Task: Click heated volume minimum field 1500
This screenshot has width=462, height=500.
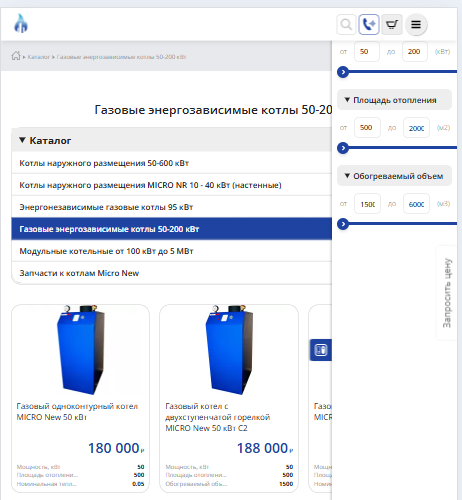Action: tap(367, 204)
